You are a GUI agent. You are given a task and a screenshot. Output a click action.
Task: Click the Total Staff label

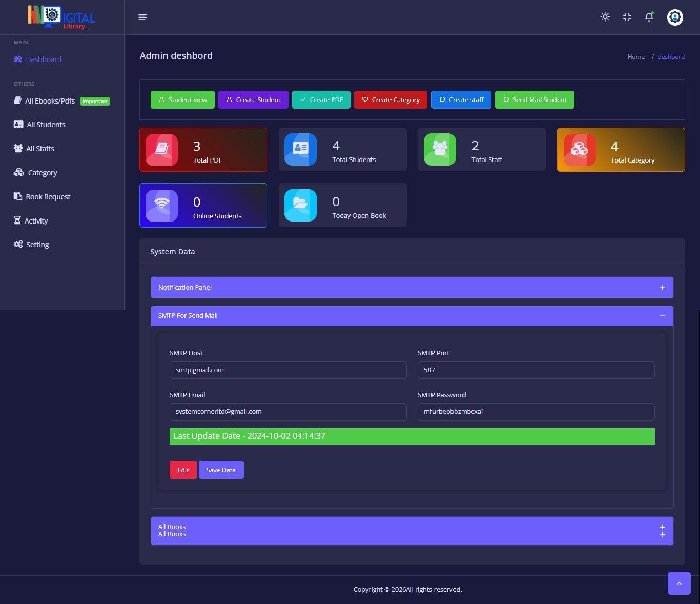pyautogui.click(x=487, y=159)
